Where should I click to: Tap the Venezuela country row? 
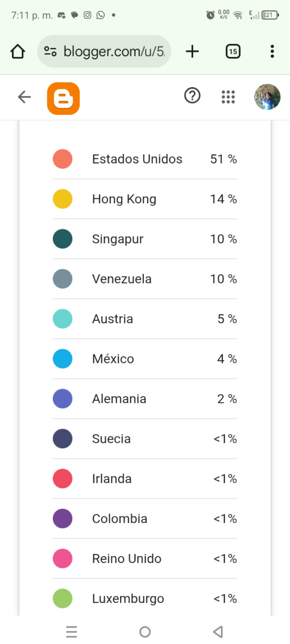click(145, 279)
